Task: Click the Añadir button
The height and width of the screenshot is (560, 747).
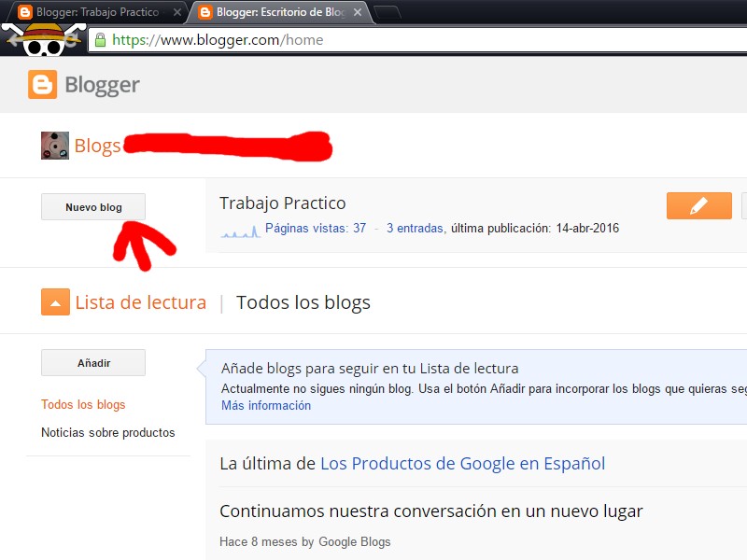Action: (93, 363)
